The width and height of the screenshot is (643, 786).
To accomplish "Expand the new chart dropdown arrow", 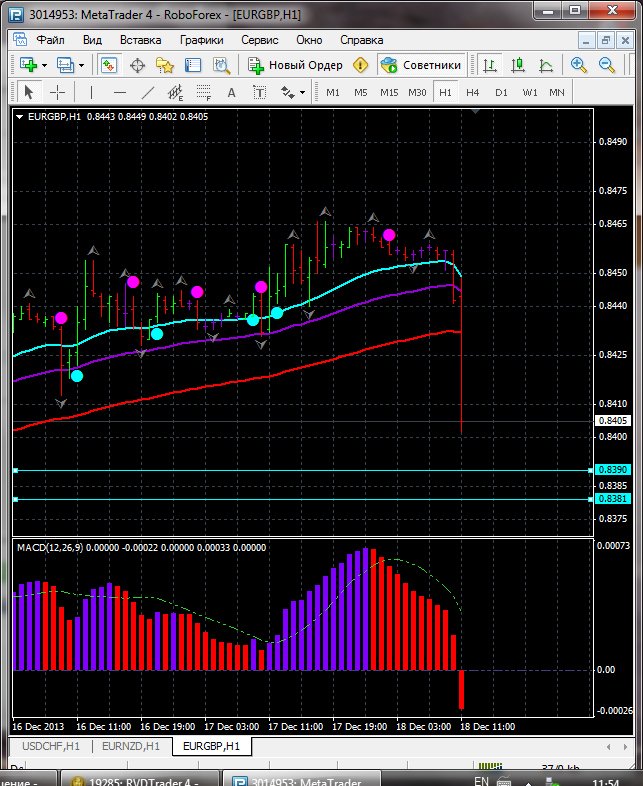I will click(45, 65).
